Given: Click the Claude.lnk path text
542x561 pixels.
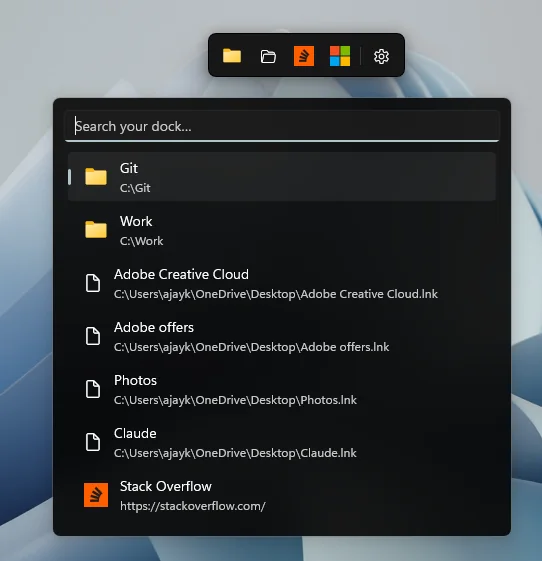Looking at the screenshot, I should [x=235, y=453].
